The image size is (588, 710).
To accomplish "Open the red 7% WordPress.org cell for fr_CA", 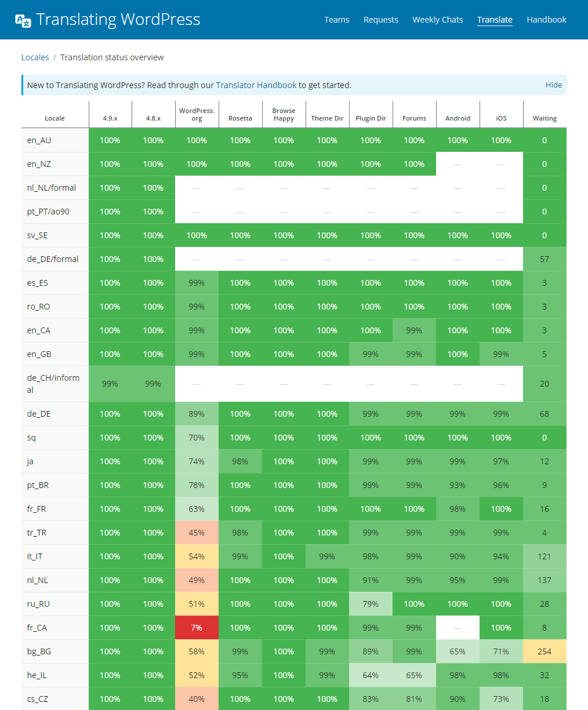I will coord(197,628).
